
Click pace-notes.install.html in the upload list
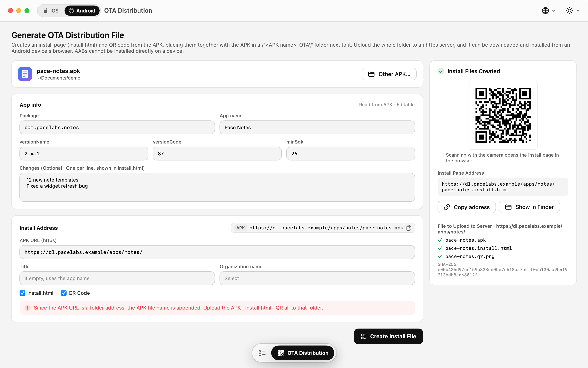(478, 248)
